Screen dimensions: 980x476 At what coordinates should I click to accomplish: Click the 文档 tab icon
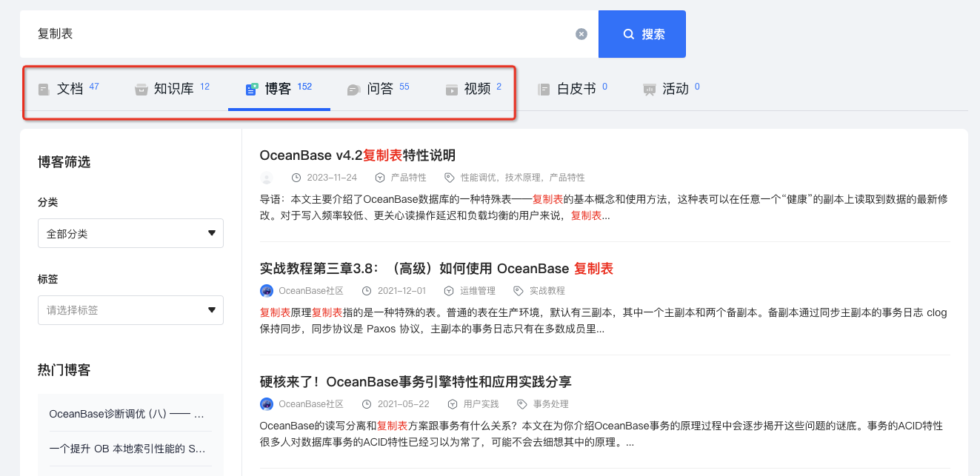coord(44,90)
